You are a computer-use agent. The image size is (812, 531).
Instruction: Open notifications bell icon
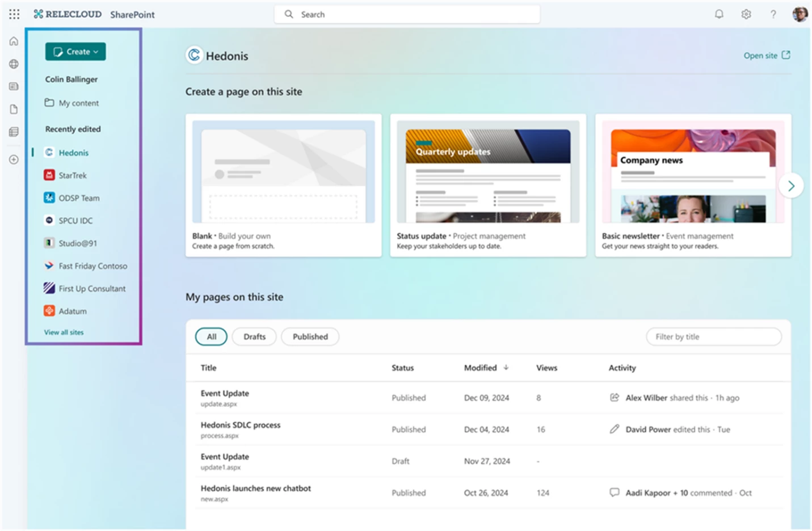click(x=719, y=14)
